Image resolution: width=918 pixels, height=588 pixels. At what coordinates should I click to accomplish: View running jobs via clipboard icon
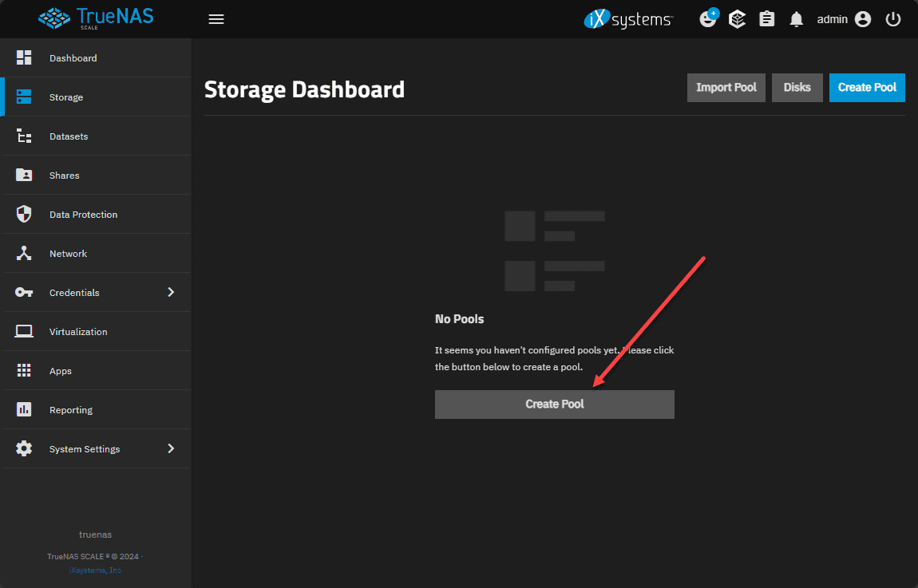coord(766,18)
